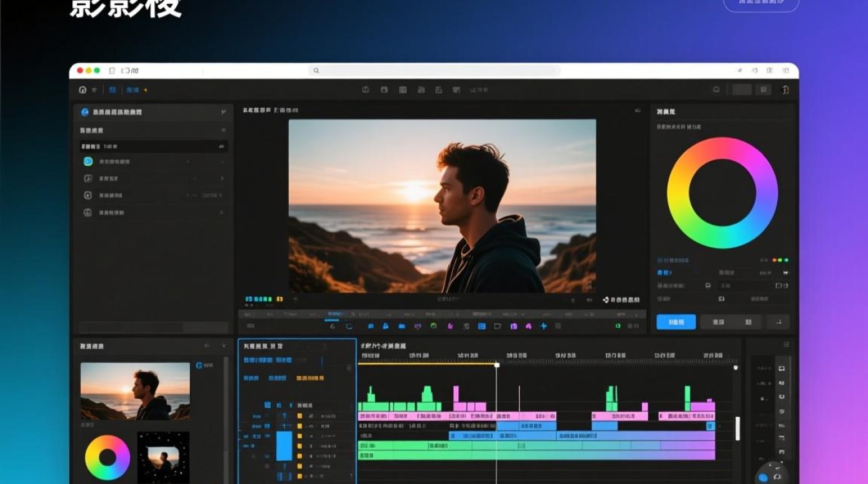The height and width of the screenshot is (484, 868).
Task: Click the blue grid square icon in the effects toolbar
Action: tap(482, 327)
